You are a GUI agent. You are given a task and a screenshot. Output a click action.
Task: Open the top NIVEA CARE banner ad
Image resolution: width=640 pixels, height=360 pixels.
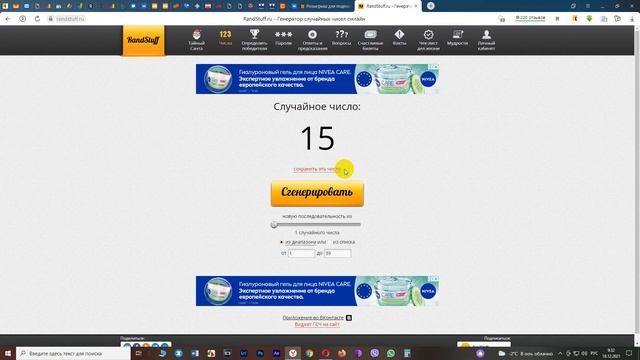click(317, 79)
